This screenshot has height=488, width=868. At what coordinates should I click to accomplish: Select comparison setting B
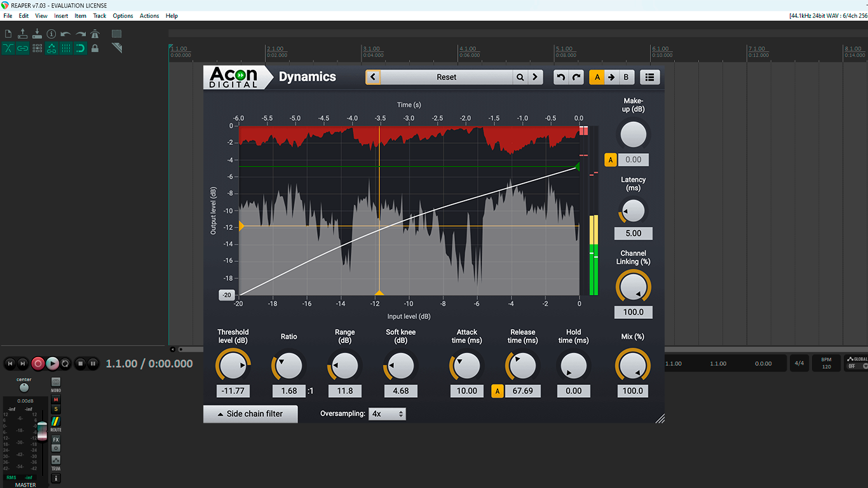(627, 77)
